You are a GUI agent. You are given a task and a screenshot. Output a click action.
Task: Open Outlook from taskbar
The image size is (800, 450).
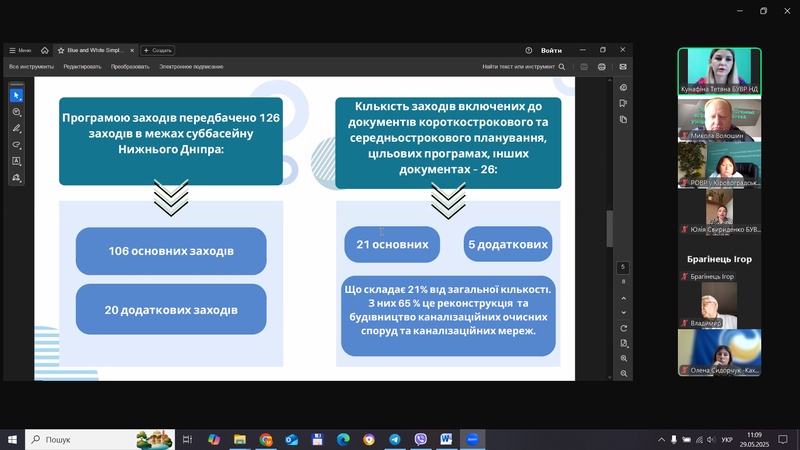291,439
